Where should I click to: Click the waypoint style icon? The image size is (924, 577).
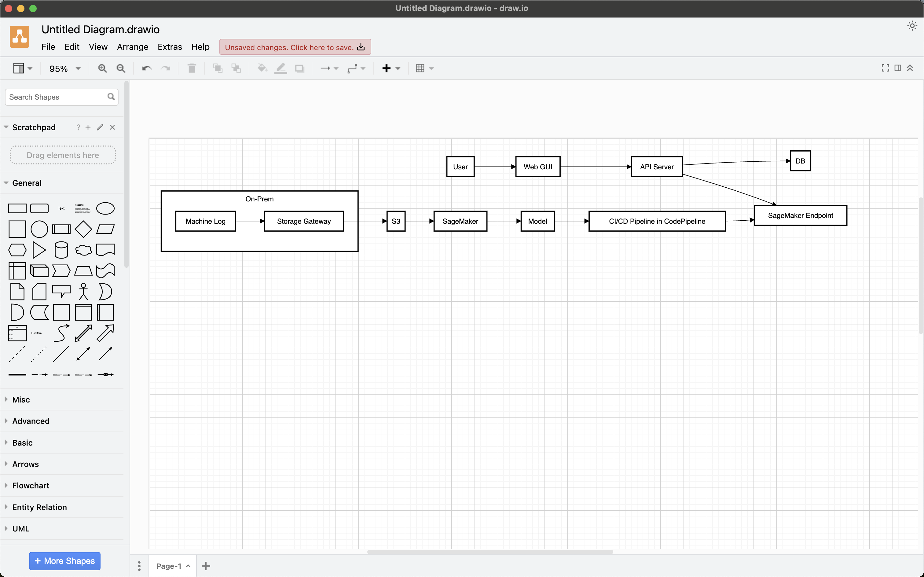click(353, 68)
